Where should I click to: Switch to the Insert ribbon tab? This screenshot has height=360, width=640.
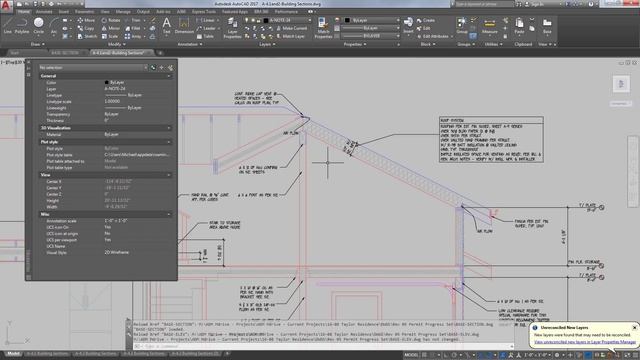(64, 12)
